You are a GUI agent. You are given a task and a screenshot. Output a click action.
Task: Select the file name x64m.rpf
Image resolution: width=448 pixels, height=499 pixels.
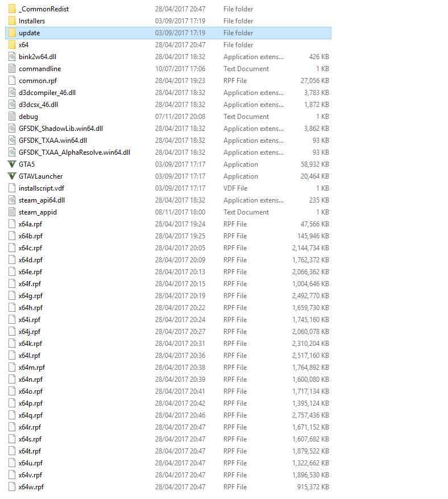(x=32, y=368)
